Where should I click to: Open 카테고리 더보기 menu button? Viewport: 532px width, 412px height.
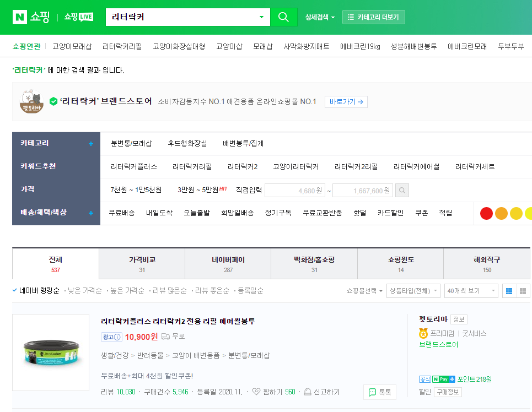point(374,17)
